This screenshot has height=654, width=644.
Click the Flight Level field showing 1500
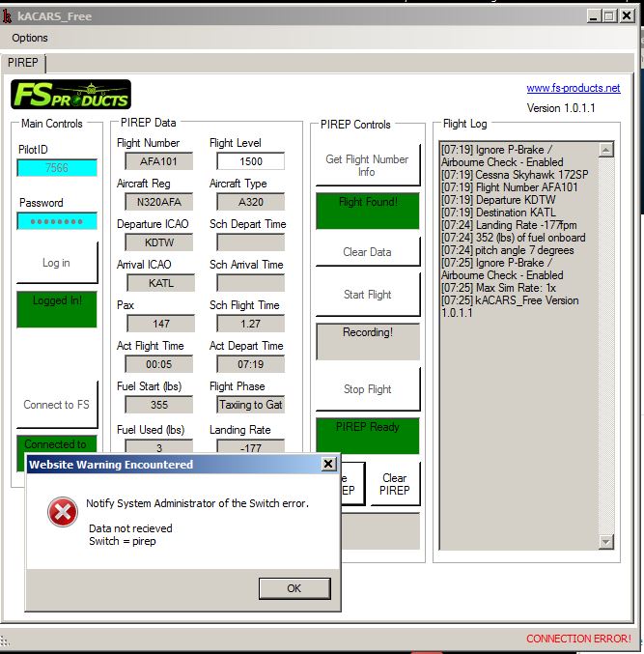pyautogui.click(x=250, y=161)
